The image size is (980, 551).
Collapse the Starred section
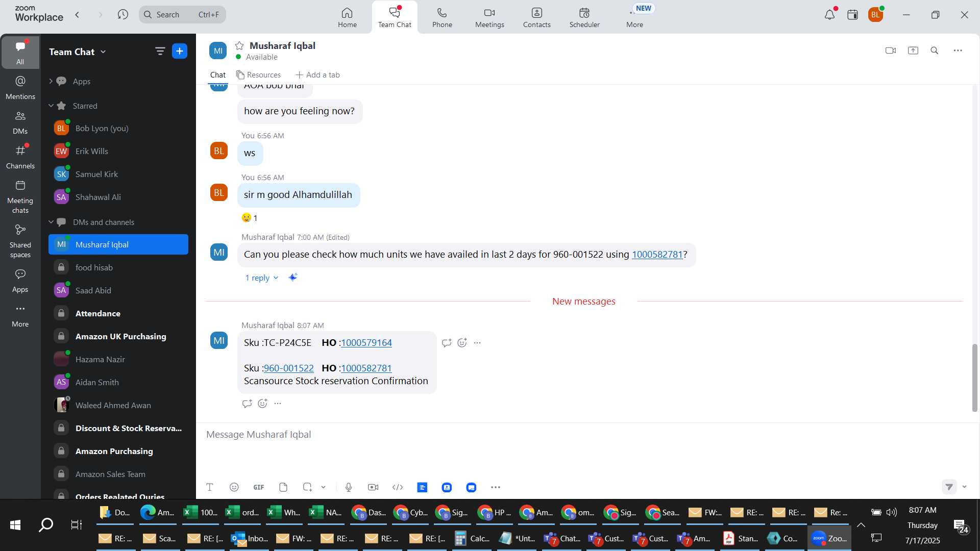coord(51,106)
